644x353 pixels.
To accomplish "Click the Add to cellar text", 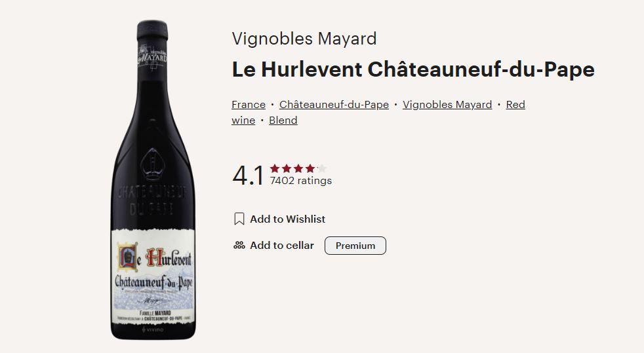I will click(x=282, y=246).
